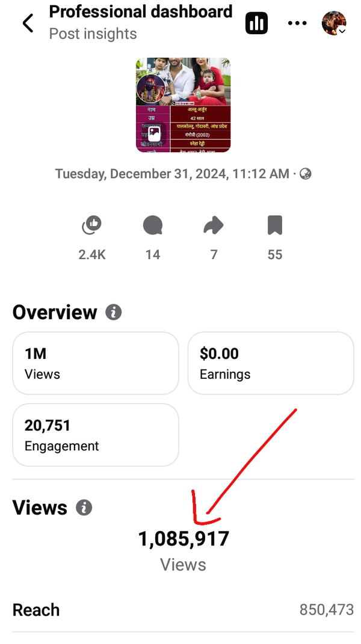Open the 1M Views card

pyautogui.click(x=96, y=363)
